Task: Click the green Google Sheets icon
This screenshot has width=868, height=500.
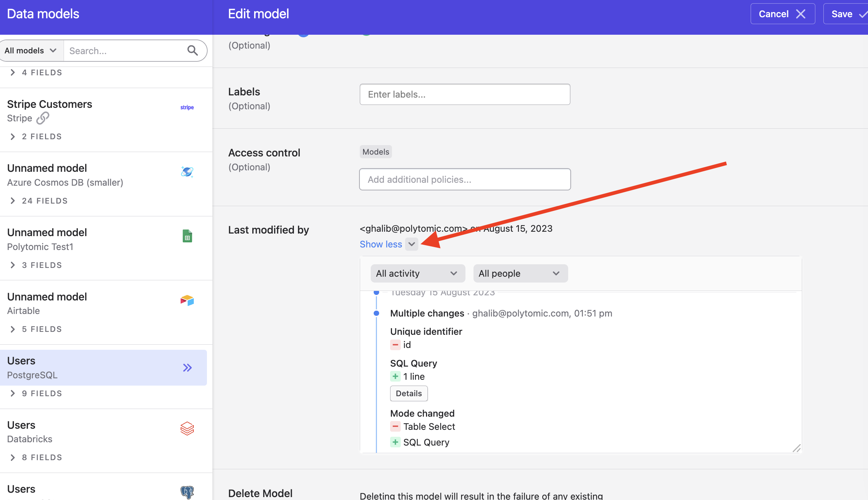Action: click(x=187, y=236)
